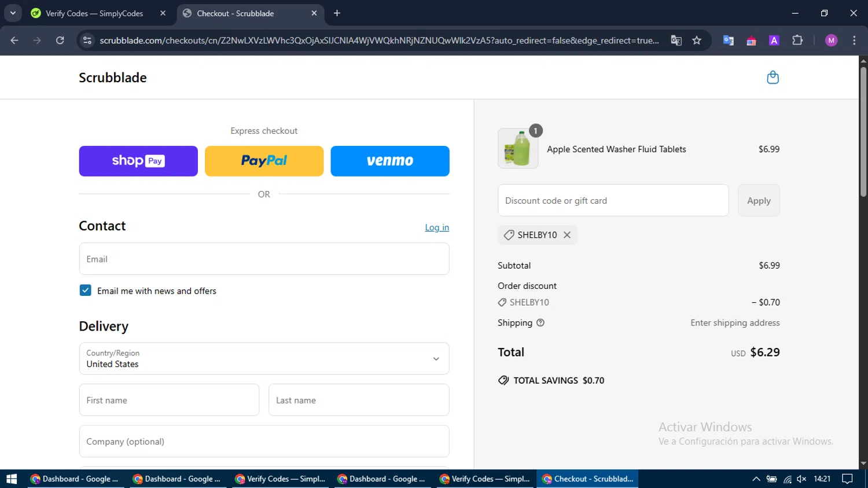Close the Checkout - Scrubblade tab
868x488 pixels.
pyautogui.click(x=314, y=13)
